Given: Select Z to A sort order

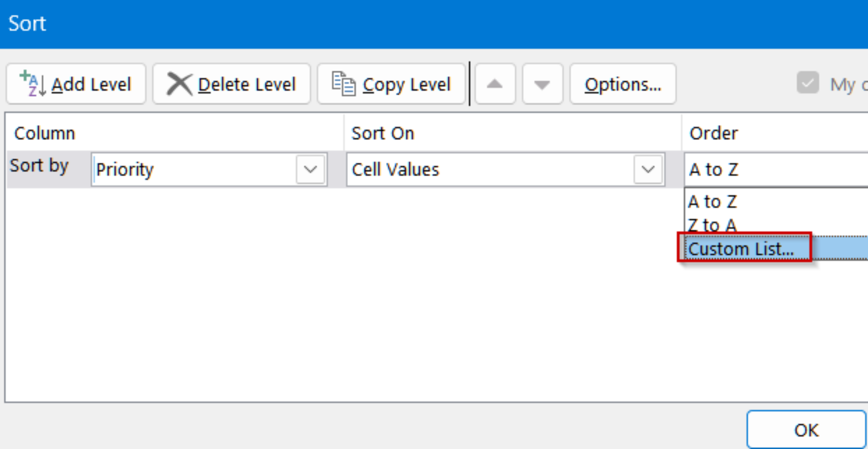Looking at the screenshot, I should click(713, 225).
